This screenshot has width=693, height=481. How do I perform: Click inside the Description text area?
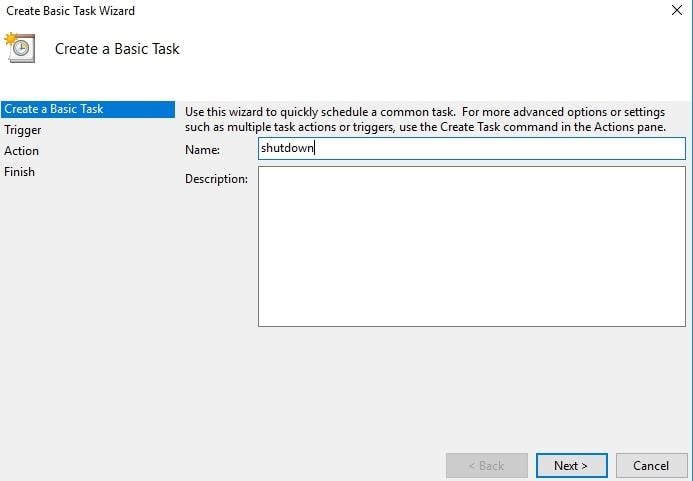[471, 246]
